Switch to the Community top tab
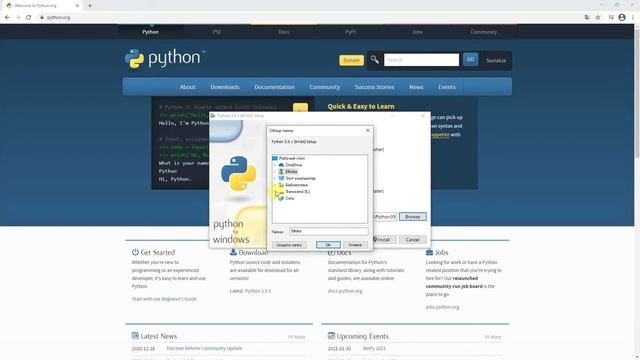This screenshot has height=360, width=640. pos(484,32)
